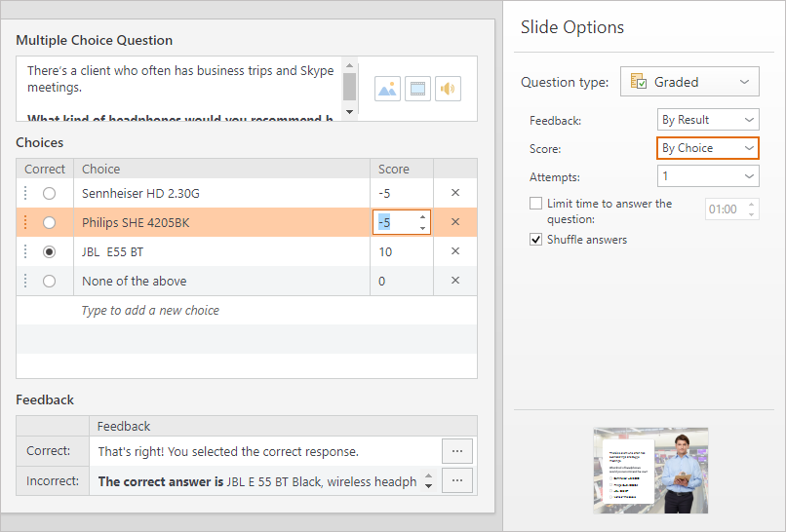Mark None of the above as correct
786x532 pixels.
click(49, 281)
